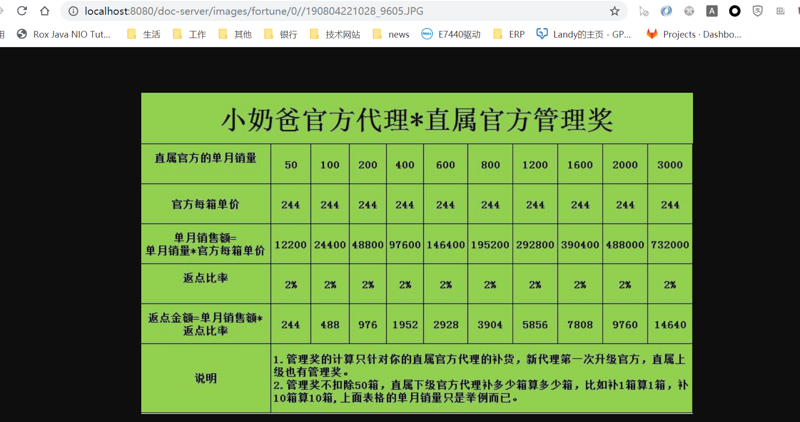Click the sales amount cell 97600
800x422 pixels.
405,244
